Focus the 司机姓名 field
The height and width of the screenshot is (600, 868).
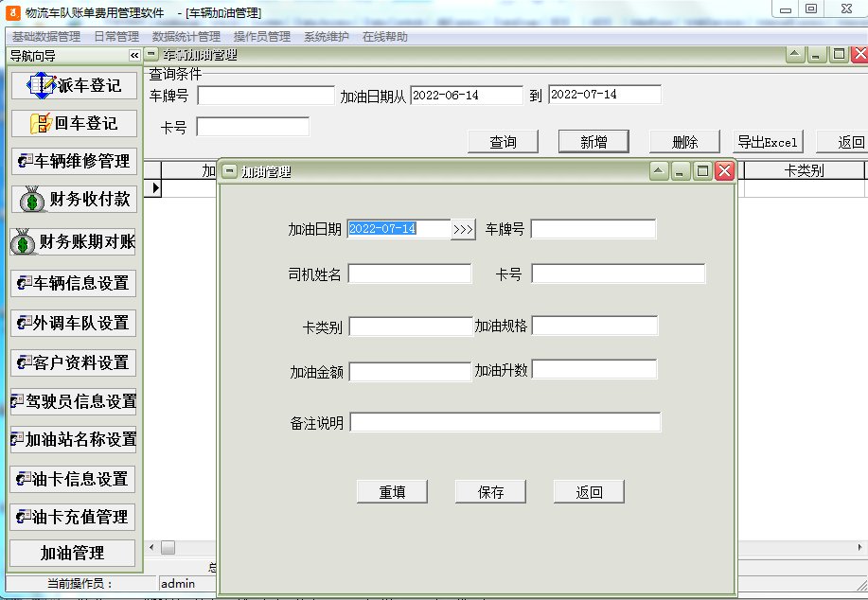410,274
